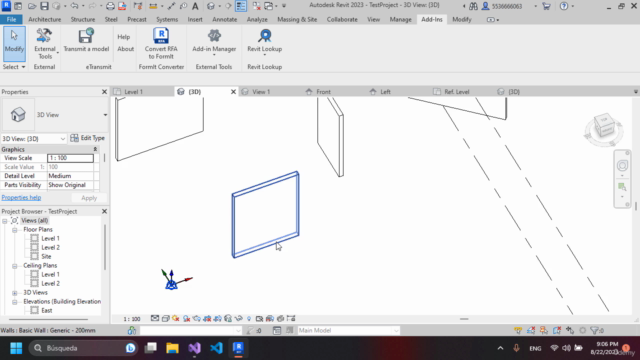
Task: Click the Steering Wheels navigation icon
Action: pos(622,165)
